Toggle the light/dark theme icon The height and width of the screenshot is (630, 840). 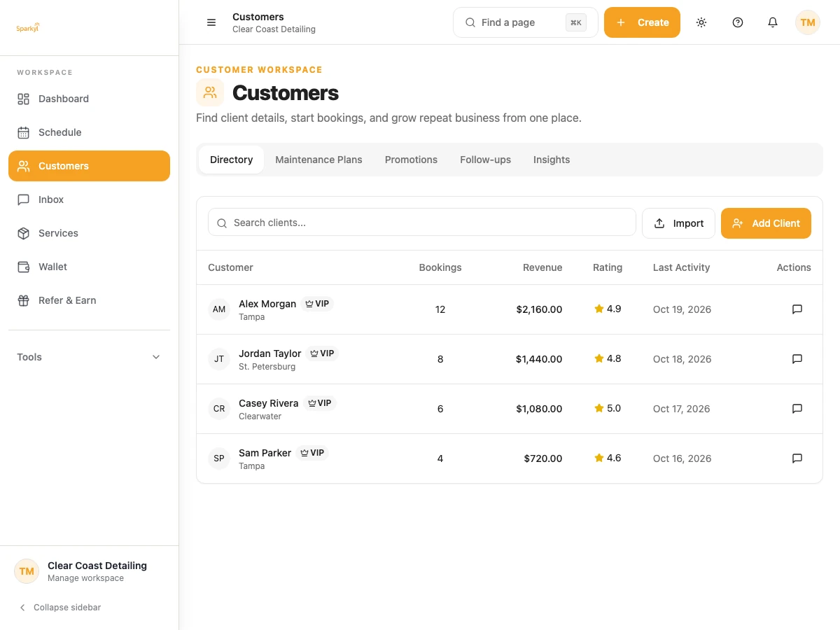(701, 22)
